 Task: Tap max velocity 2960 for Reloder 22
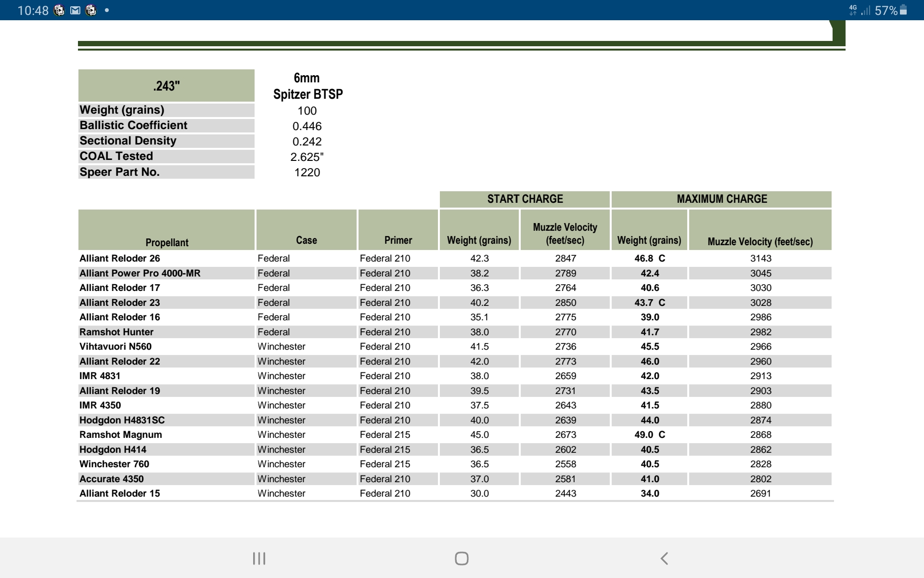point(761,361)
